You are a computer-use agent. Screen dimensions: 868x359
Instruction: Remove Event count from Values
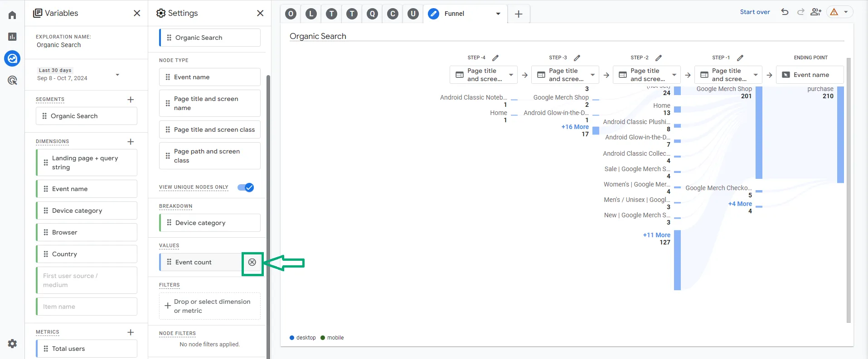tap(252, 262)
